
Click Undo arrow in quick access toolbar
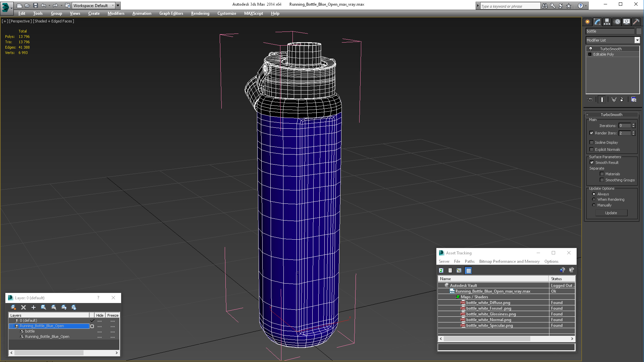coord(44,5)
